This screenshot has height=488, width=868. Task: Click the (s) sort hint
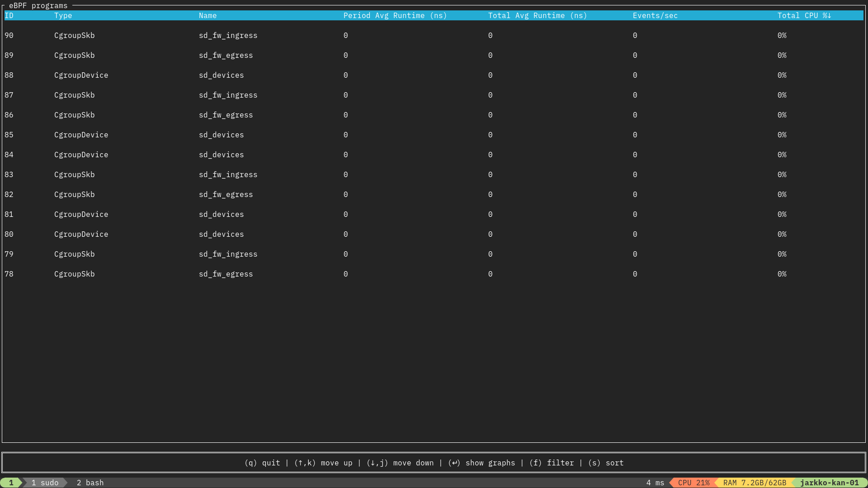tap(606, 463)
